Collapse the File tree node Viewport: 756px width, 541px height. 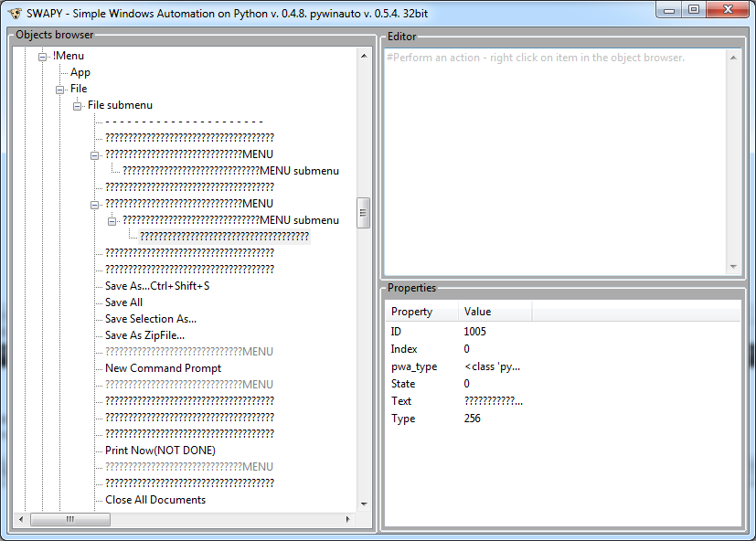(x=59, y=90)
